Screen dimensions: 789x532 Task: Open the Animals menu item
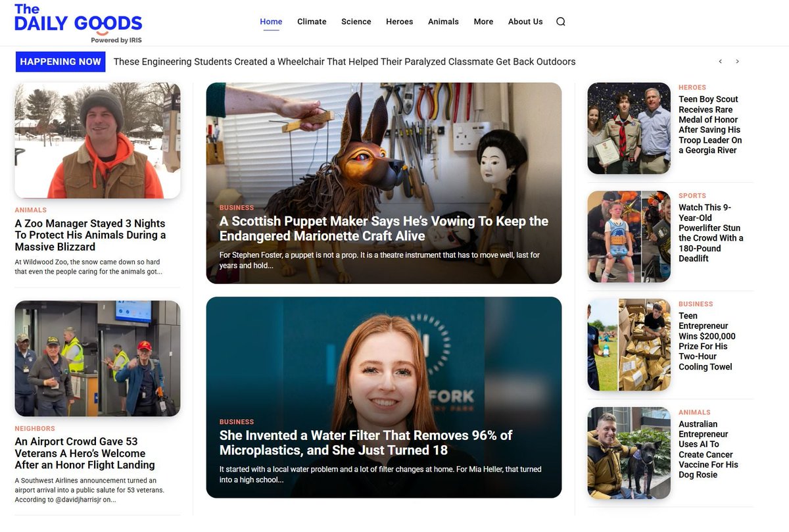pyautogui.click(x=443, y=22)
